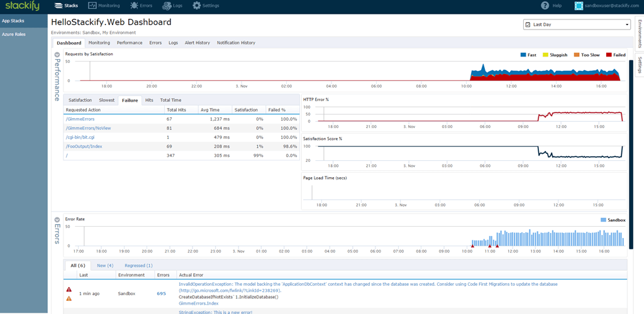Screen dimensions: 644x314
Task: Select the Total Time sub-tab
Action: click(x=170, y=100)
